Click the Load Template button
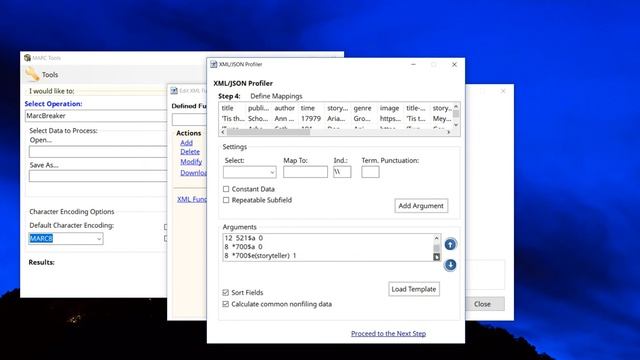The image size is (640, 360). point(414,289)
